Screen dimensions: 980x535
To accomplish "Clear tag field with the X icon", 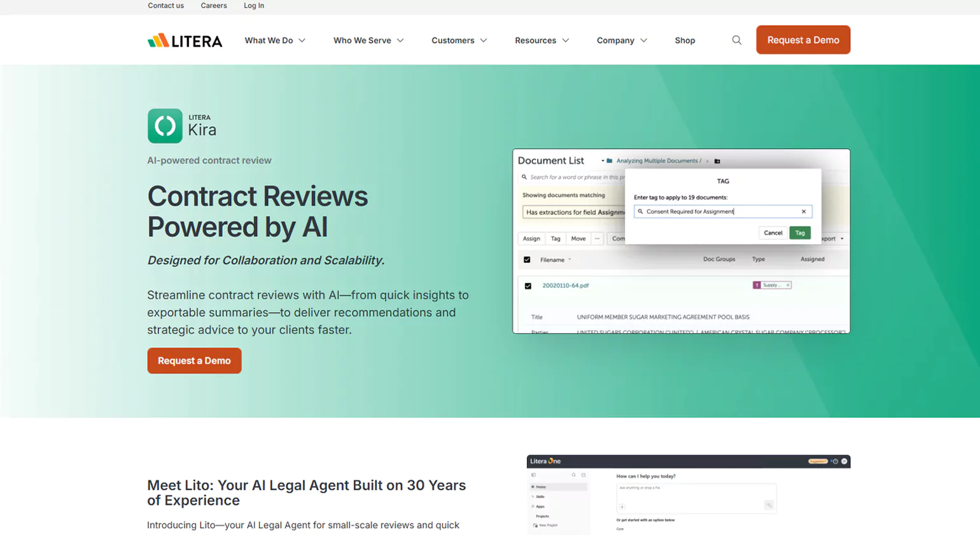I will pyautogui.click(x=803, y=211).
